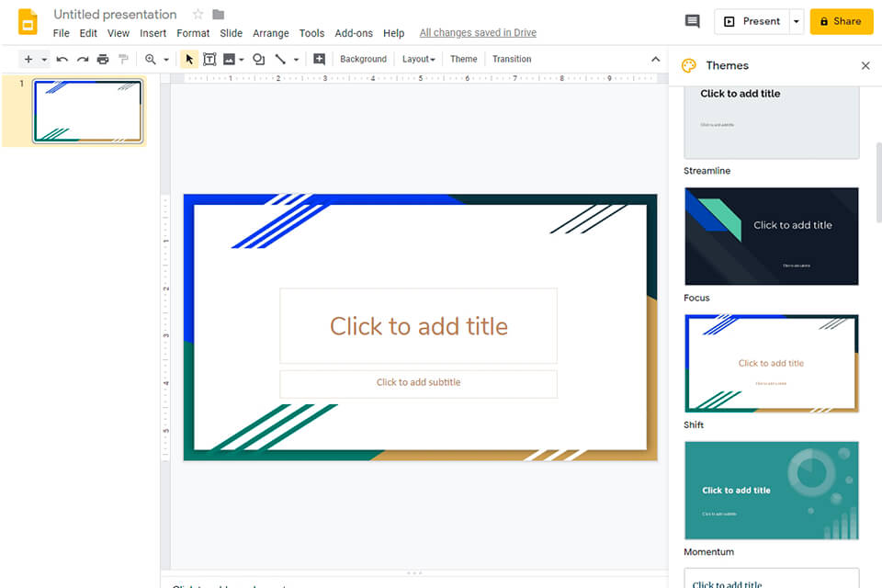This screenshot has height=588, width=882.
Task: Select the line tool
Action: [280, 59]
